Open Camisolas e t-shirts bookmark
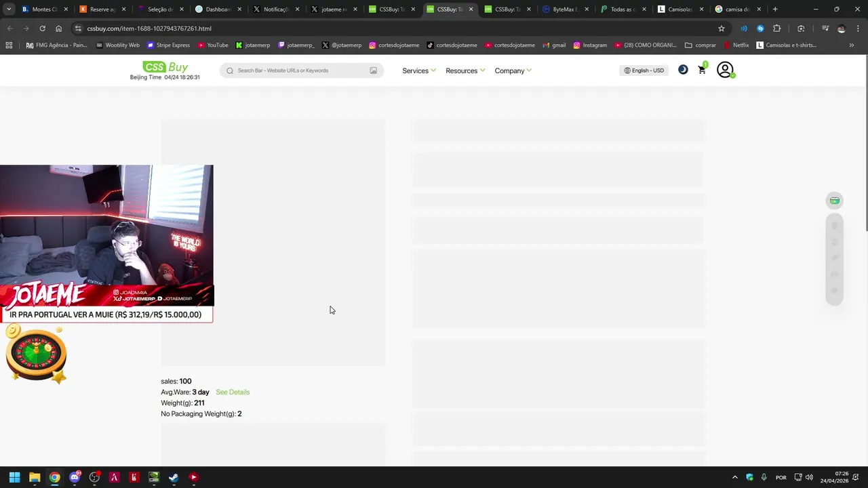Image resolution: width=868 pixels, height=488 pixels. tap(787, 45)
